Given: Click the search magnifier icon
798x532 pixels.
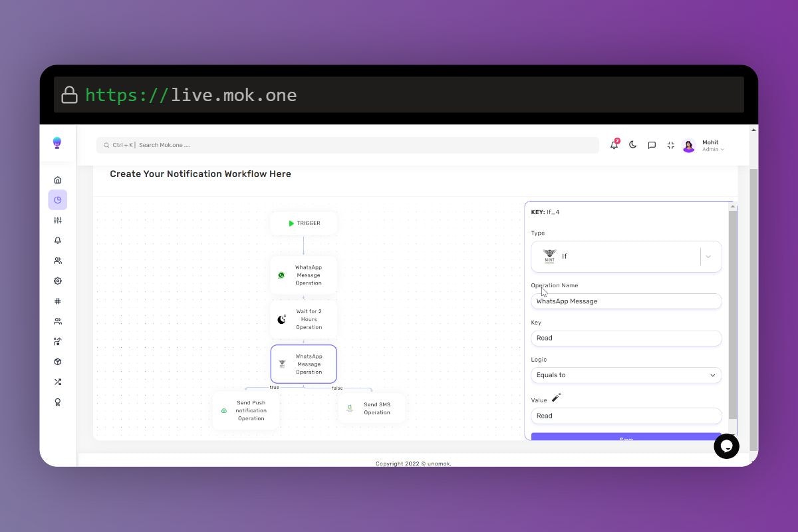Looking at the screenshot, I should point(106,145).
